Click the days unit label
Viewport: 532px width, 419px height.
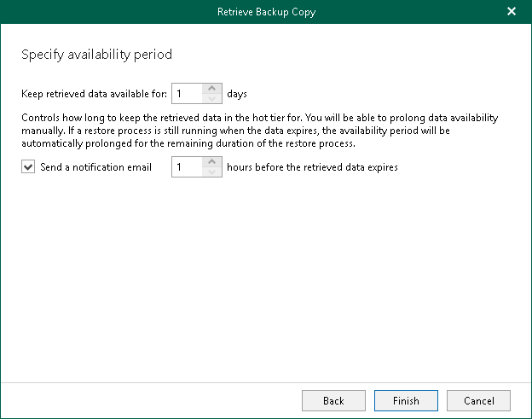tap(237, 93)
